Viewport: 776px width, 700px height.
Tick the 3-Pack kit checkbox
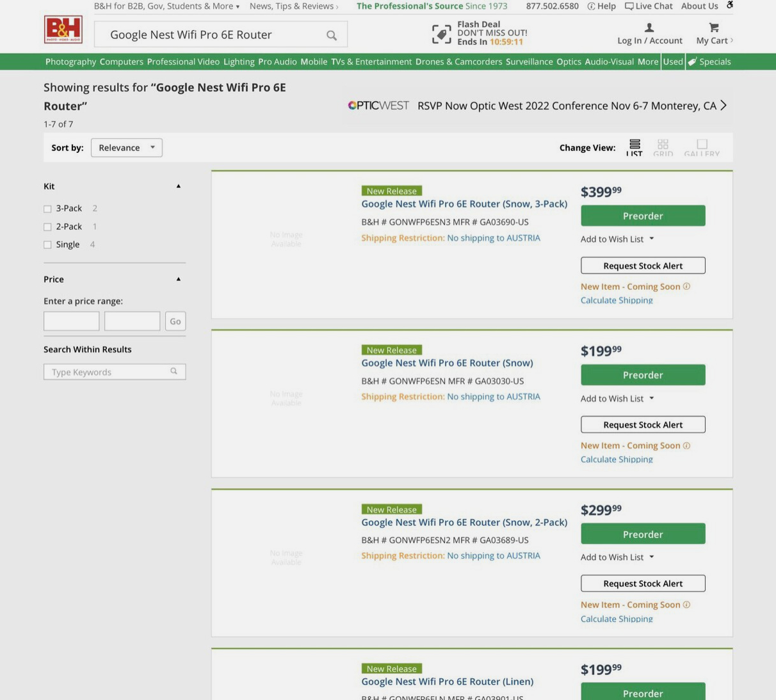[47, 209]
